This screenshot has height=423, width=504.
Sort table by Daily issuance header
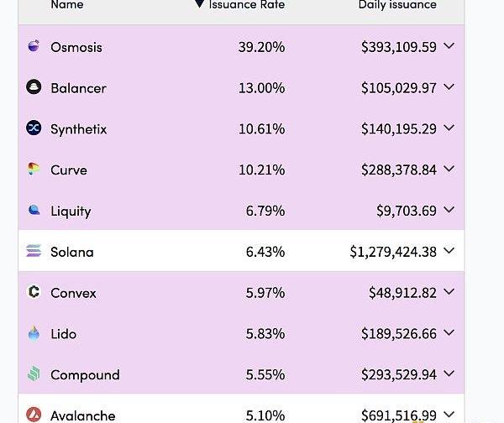pyautogui.click(x=397, y=4)
